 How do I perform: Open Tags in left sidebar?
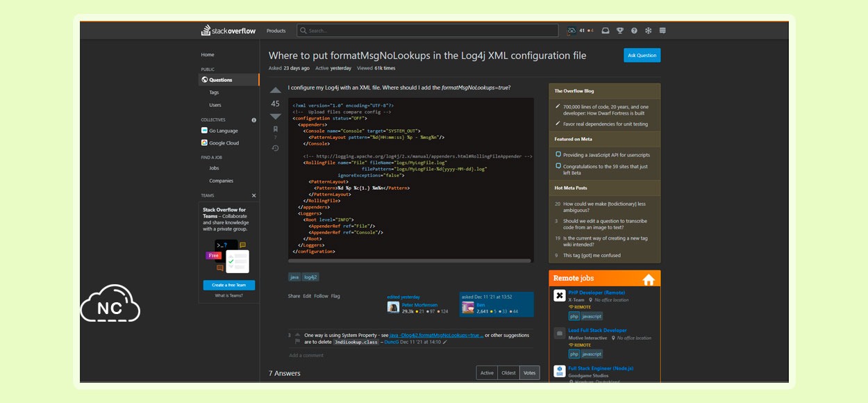click(x=214, y=92)
